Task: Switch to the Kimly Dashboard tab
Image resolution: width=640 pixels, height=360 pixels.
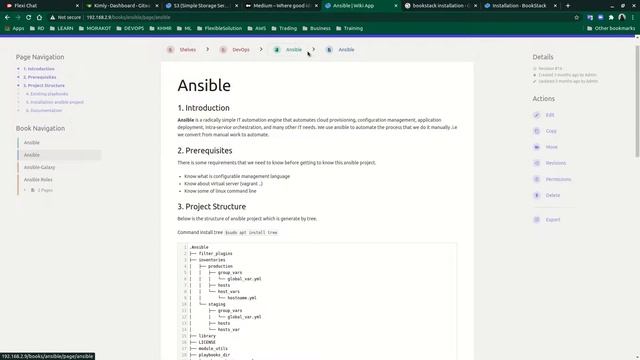Action: pos(121,6)
